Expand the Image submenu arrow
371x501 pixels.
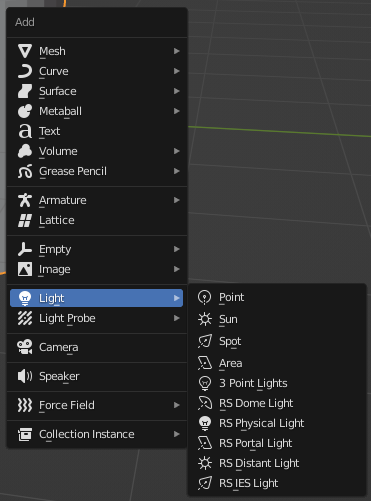click(177, 269)
